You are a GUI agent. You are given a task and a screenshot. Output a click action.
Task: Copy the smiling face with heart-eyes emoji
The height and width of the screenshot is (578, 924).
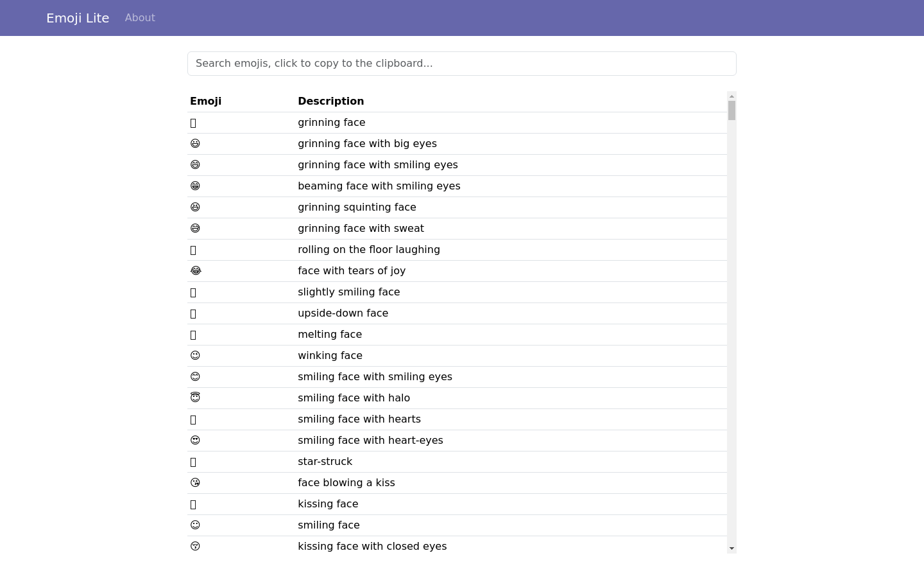point(195,441)
